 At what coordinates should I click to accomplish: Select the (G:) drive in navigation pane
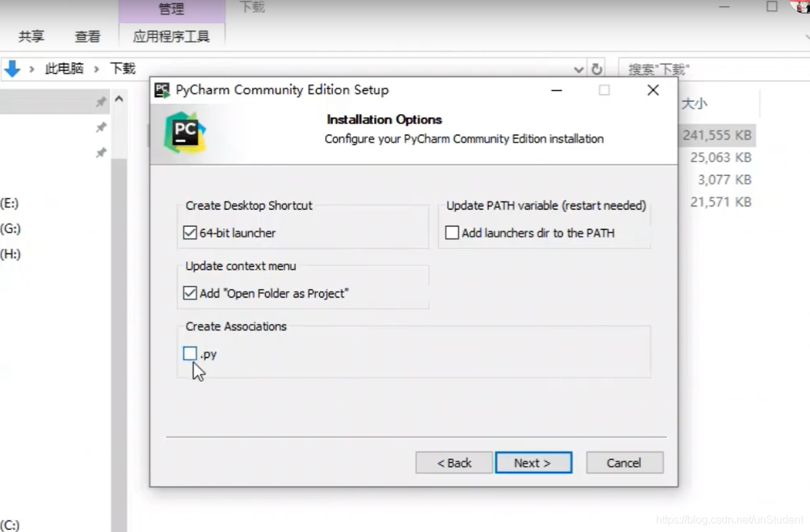coord(10,228)
